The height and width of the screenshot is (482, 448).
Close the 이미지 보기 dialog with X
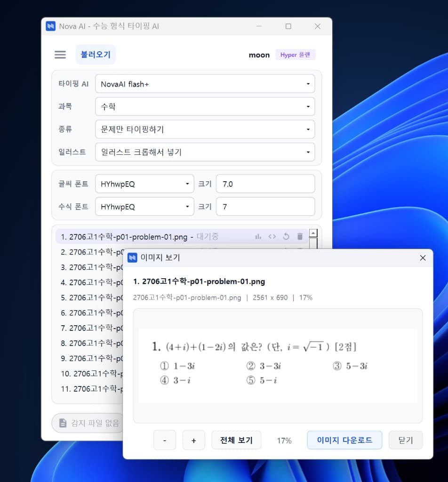423,257
